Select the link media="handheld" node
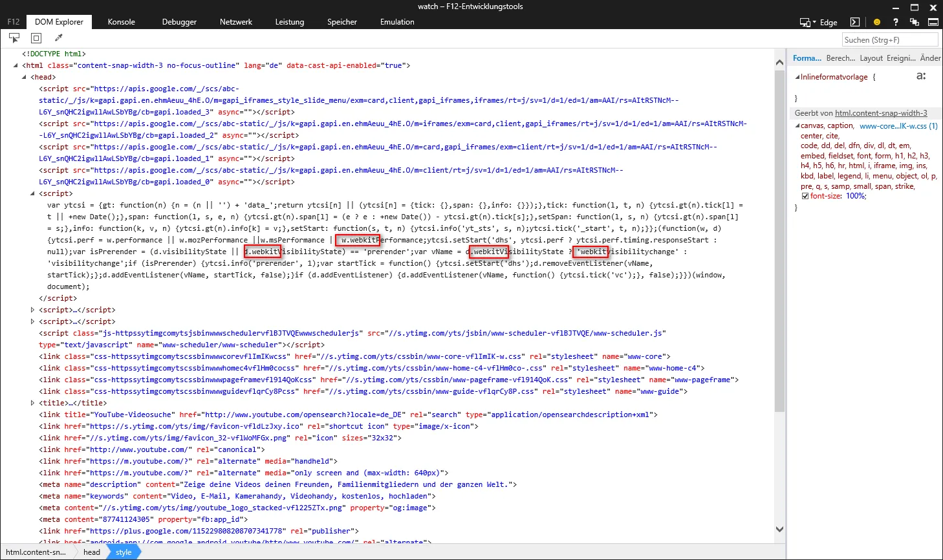Screen dimensions: 943x560 coord(188,461)
